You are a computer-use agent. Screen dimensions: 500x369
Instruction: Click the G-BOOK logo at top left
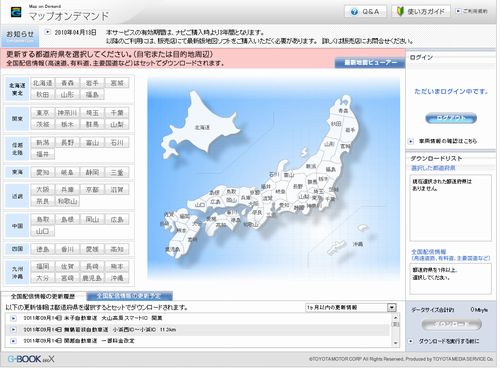(x=16, y=12)
